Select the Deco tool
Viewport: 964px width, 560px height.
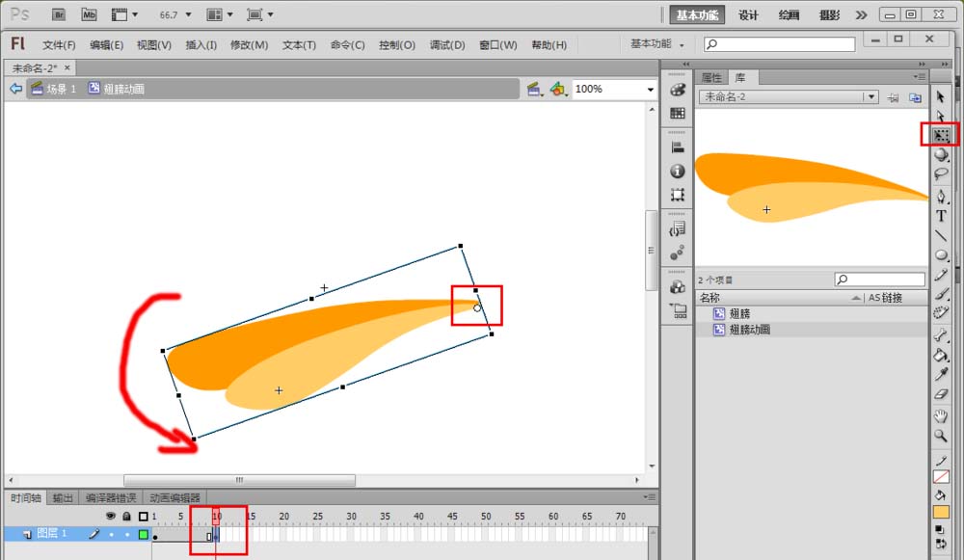click(x=941, y=312)
